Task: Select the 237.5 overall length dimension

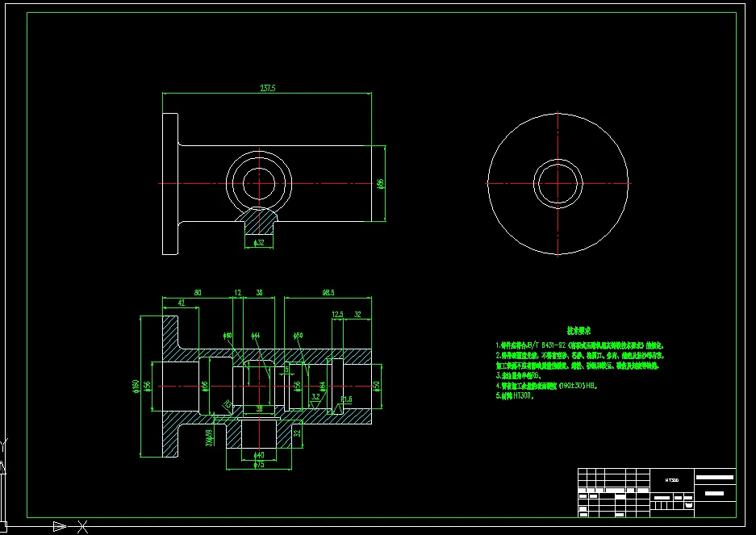Action: click(x=268, y=88)
